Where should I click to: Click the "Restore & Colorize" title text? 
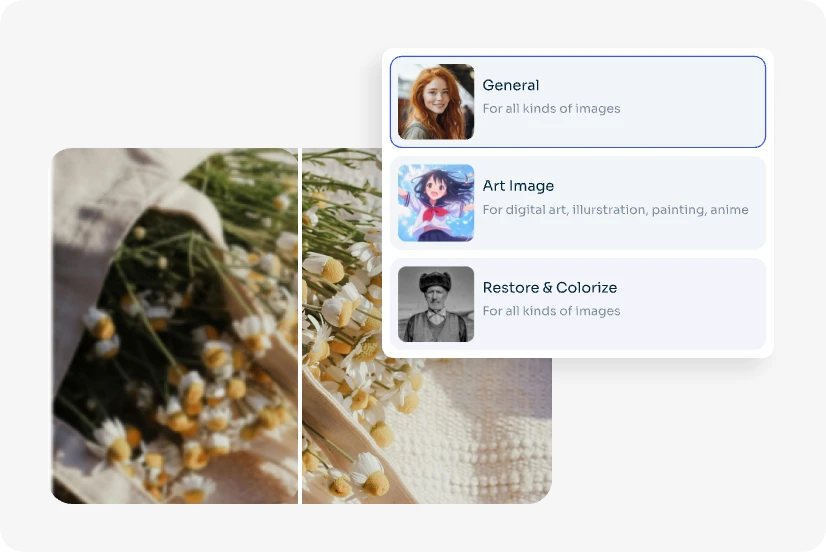coord(549,288)
